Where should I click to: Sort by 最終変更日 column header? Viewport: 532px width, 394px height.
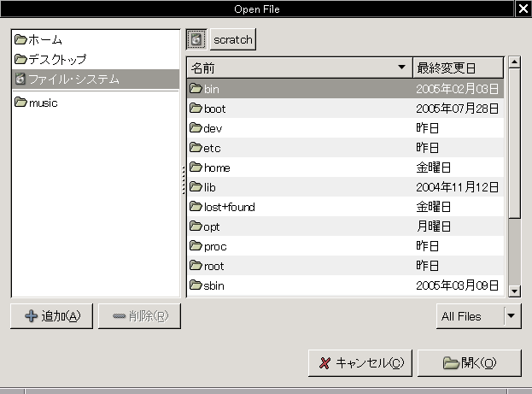pyautogui.click(x=458, y=68)
